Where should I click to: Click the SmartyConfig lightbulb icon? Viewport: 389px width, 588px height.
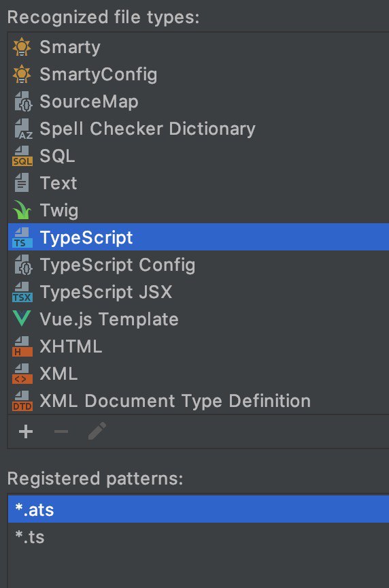[22, 74]
